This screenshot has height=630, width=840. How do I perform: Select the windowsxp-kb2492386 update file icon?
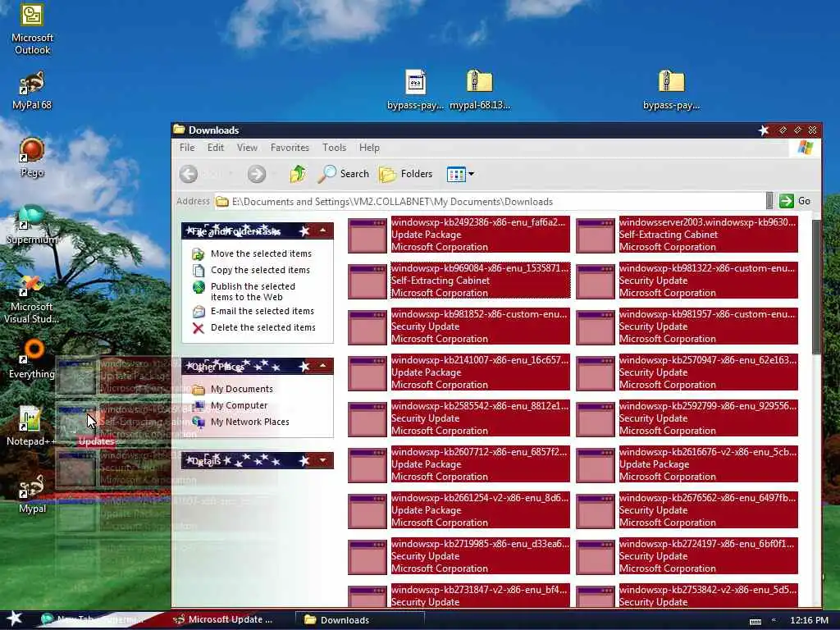click(367, 235)
